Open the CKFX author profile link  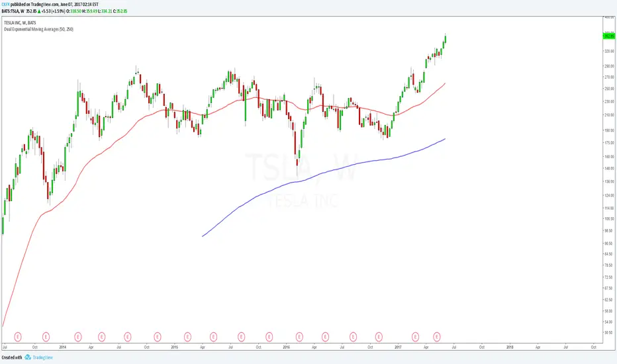pos(7,4)
